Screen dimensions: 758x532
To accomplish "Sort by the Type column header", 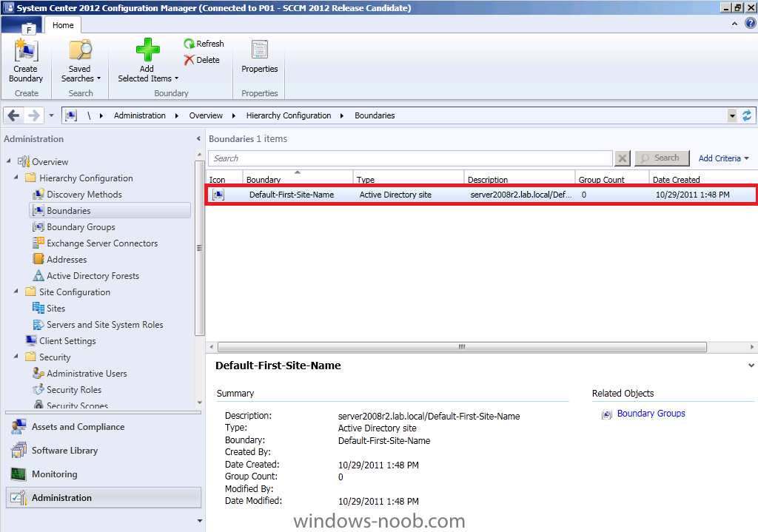I will [408, 179].
